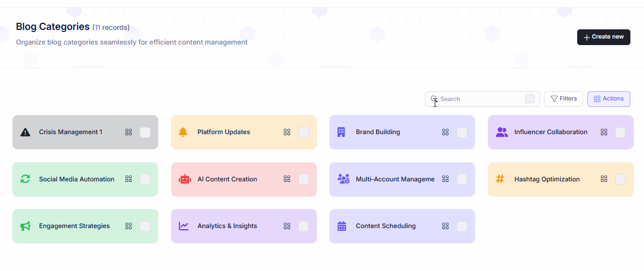Image resolution: width=644 pixels, height=271 pixels.
Task: Click the Brand Building icon
Action: click(x=341, y=132)
